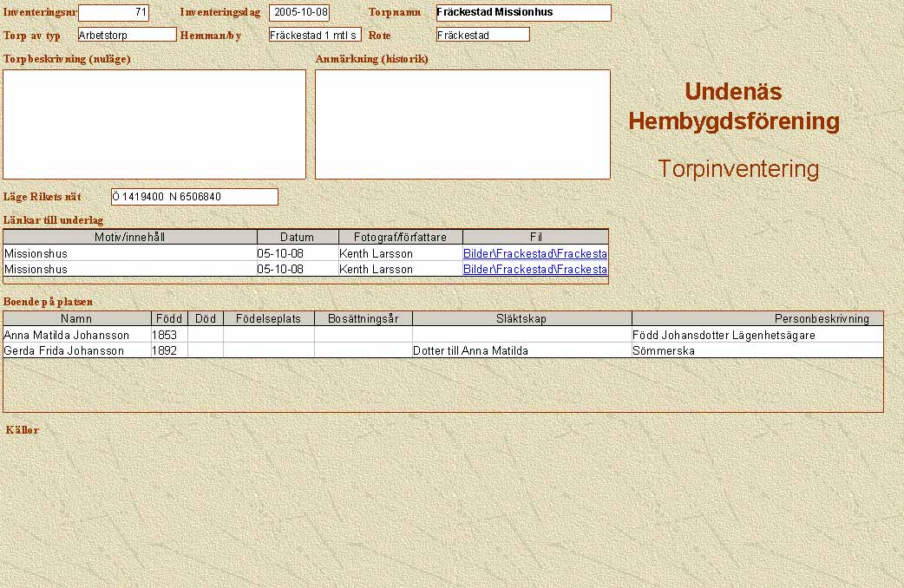The height and width of the screenshot is (588, 904).
Task: Click the Motiv/innehåll column header
Action: pyautogui.click(x=130, y=237)
